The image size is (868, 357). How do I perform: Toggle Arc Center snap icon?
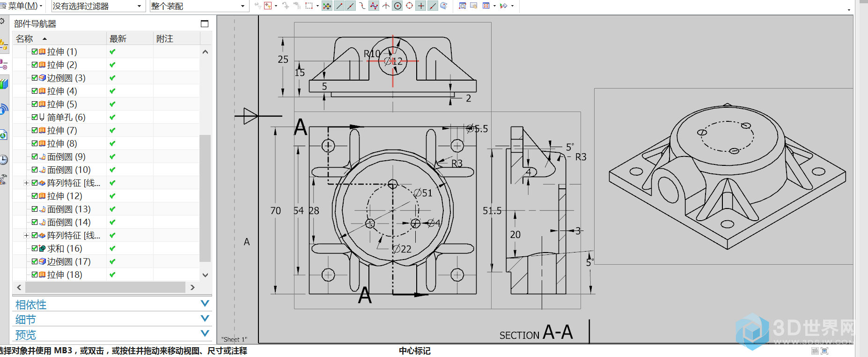[x=397, y=6]
